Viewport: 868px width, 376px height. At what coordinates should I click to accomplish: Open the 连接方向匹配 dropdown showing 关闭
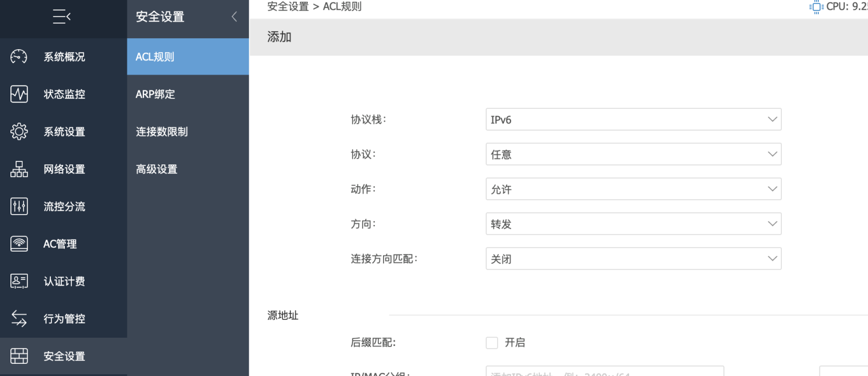(633, 259)
